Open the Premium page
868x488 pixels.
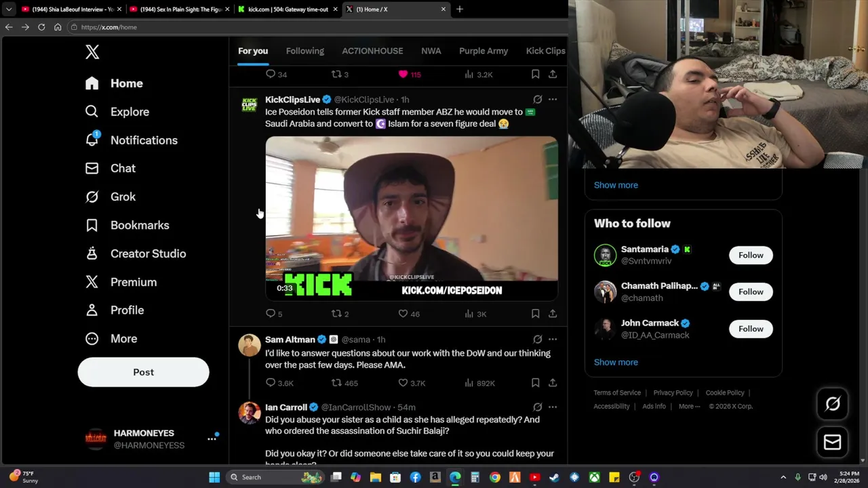121,282
